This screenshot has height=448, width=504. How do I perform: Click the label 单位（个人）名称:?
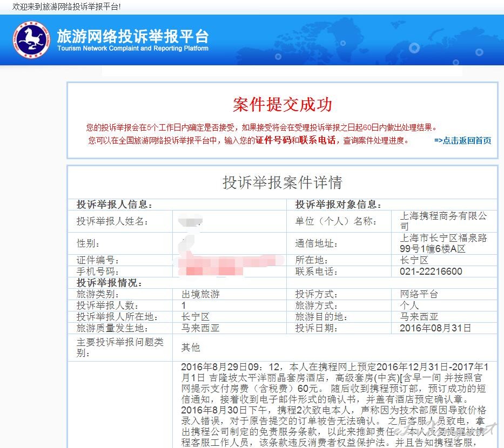(336, 221)
